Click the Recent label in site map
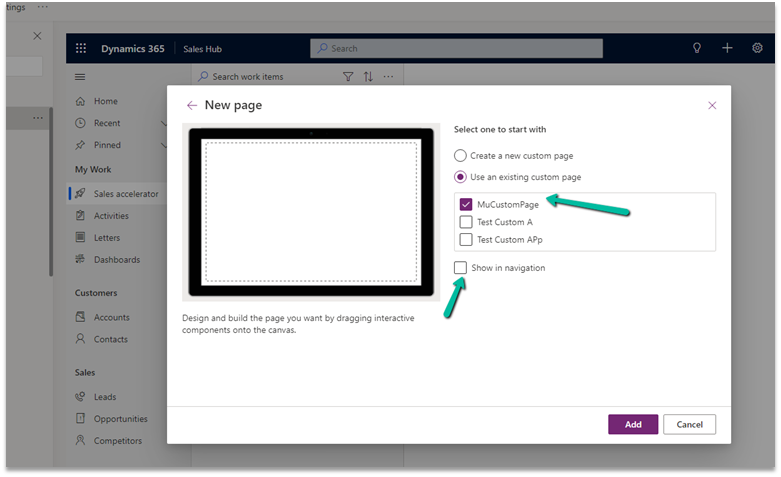This screenshot has width=781, height=477. [x=107, y=123]
